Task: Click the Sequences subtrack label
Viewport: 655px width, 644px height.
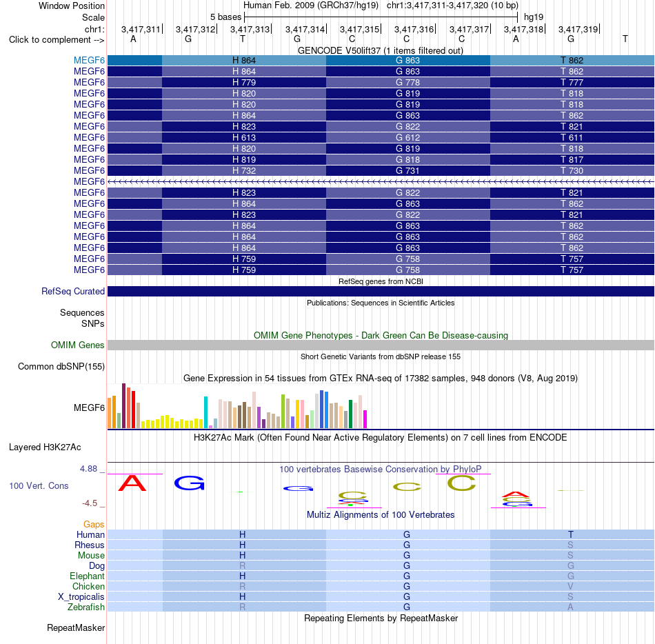Action: tap(82, 312)
